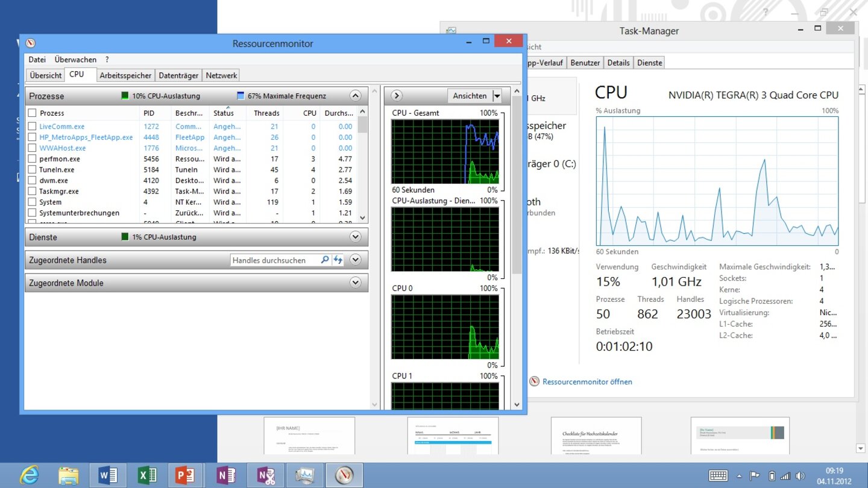Check the TuneIn.exe checkbox
The height and width of the screenshot is (488, 868).
point(33,170)
